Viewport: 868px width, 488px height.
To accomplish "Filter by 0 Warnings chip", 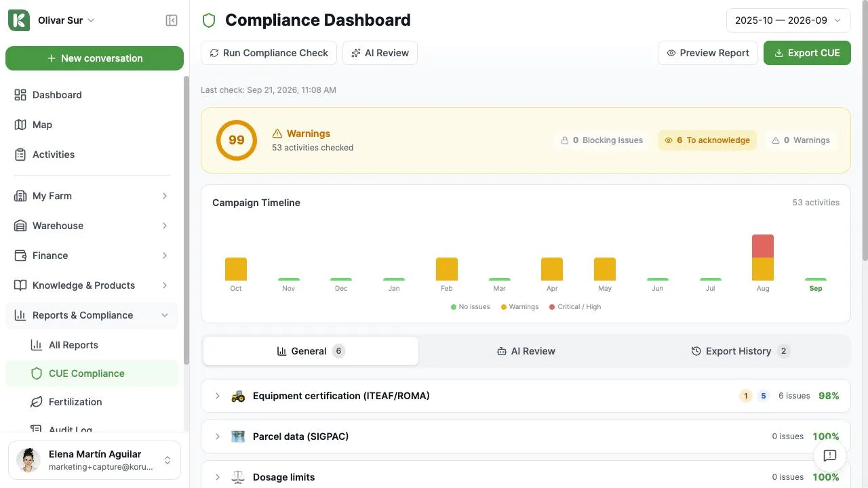I will 801,140.
